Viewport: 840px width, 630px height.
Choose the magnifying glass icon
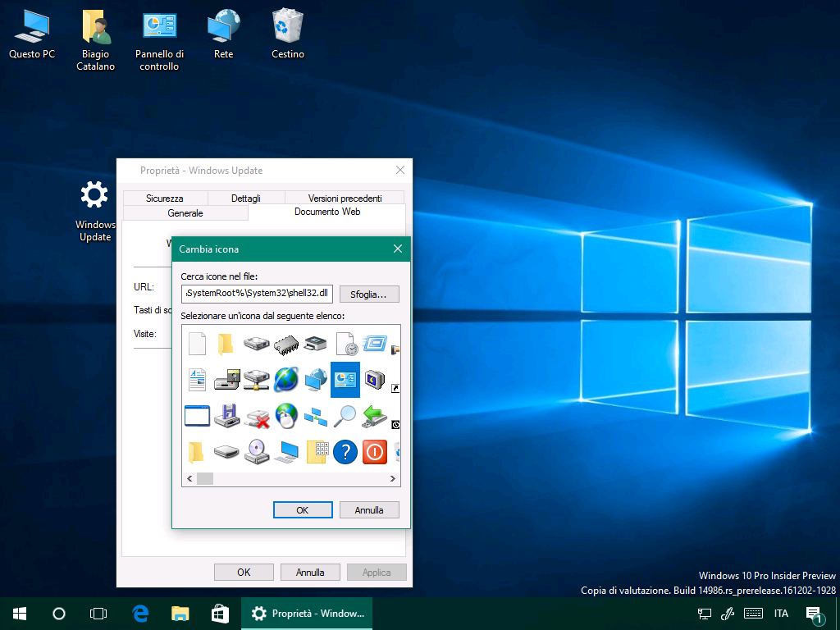345,416
